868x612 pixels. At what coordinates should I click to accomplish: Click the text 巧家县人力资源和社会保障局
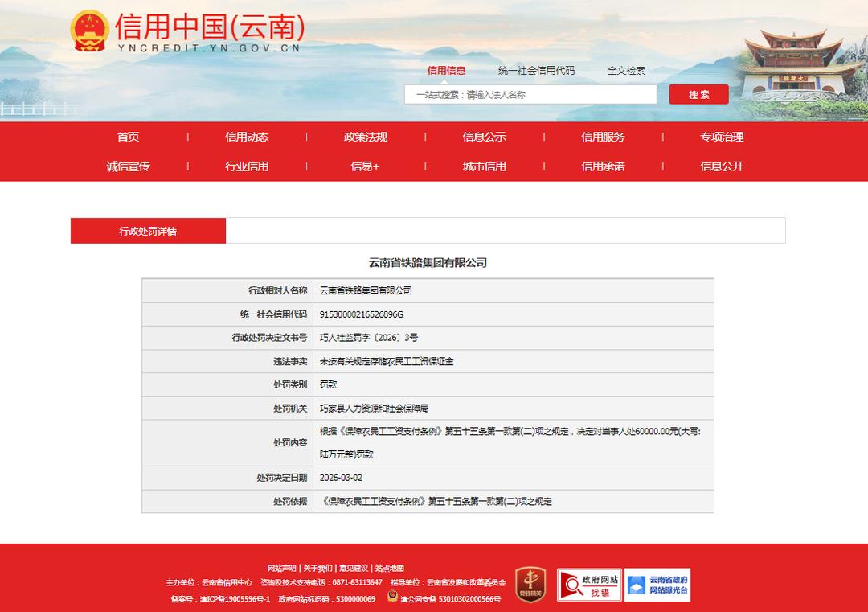click(374, 409)
